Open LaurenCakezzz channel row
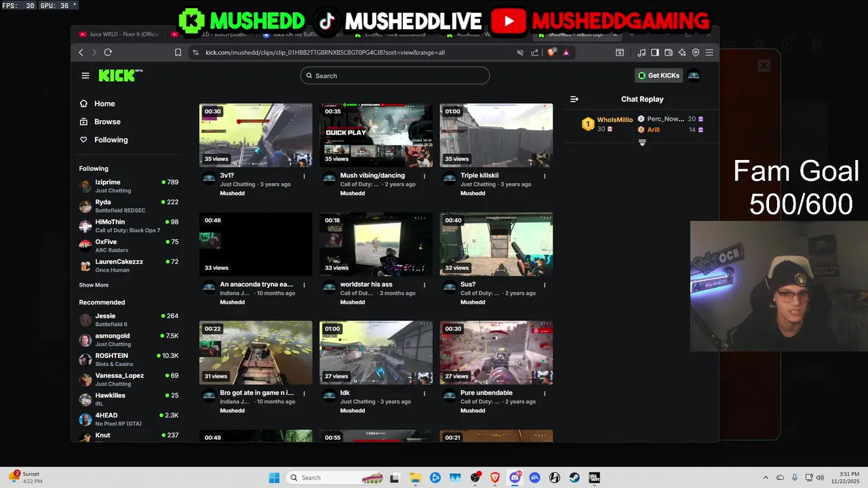 click(129, 265)
